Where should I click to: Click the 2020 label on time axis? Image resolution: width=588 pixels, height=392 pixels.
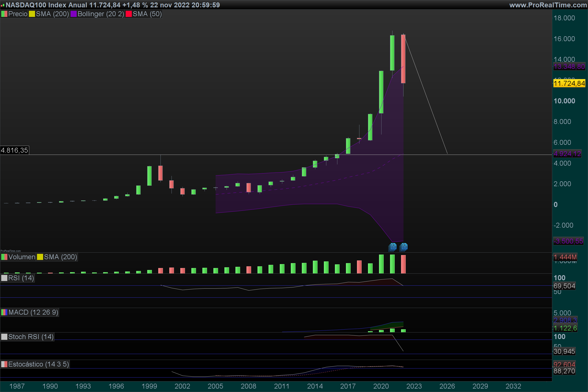coord(381,386)
